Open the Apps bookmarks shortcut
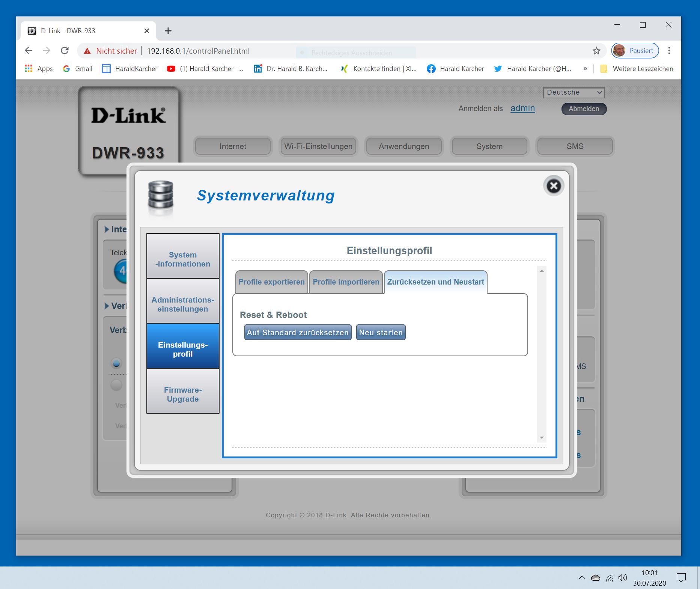The image size is (700, 589). point(38,69)
